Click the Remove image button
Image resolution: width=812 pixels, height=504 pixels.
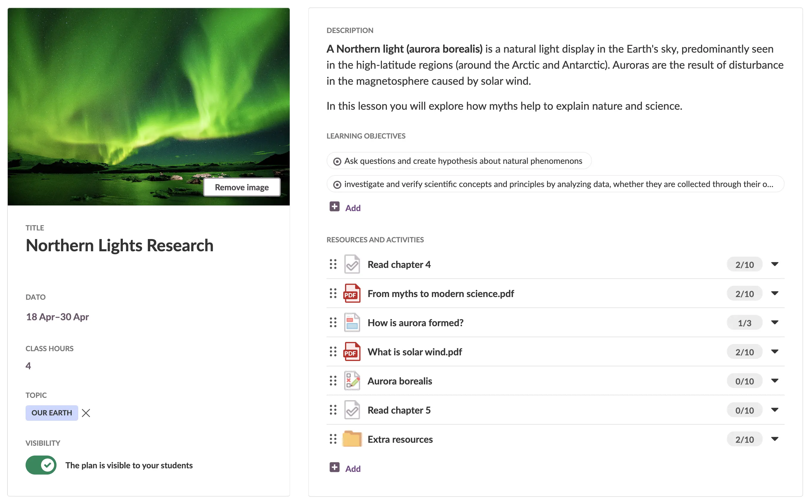point(242,187)
